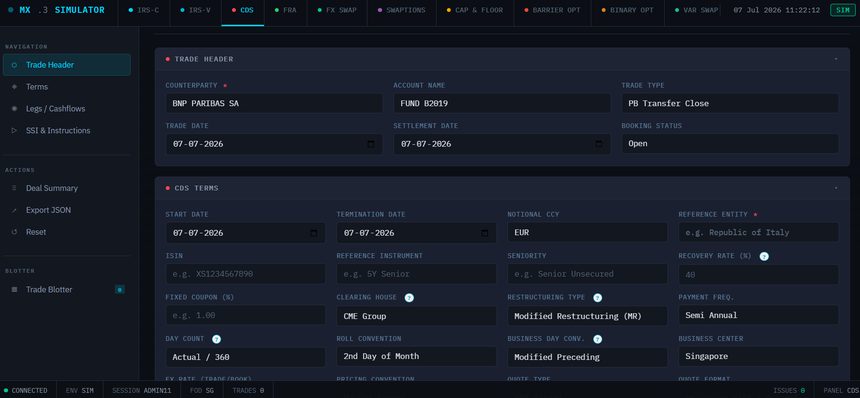Go to CAP & FLOOR tab
The width and height of the screenshot is (860, 398).
pos(475,10)
